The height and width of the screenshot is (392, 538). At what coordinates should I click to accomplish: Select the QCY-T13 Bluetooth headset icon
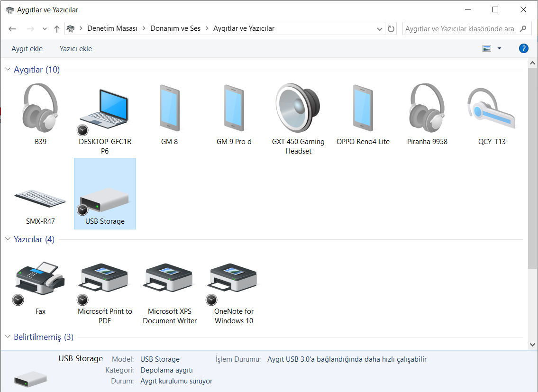[492, 109]
